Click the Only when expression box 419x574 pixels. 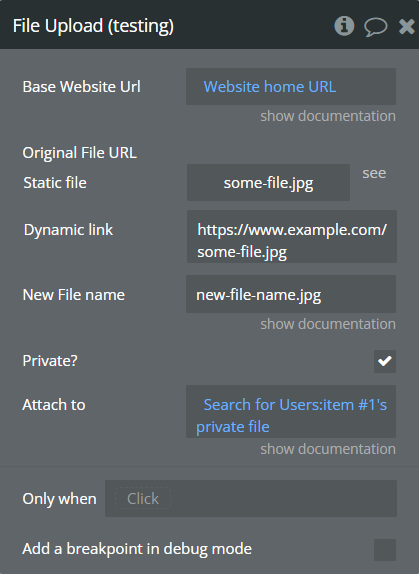coord(251,499)
